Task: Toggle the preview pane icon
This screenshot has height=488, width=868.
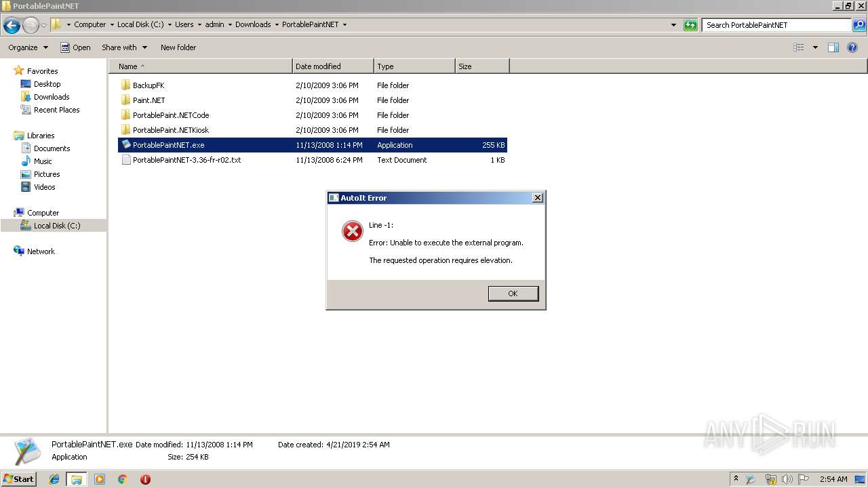Action: click(833, 47)
